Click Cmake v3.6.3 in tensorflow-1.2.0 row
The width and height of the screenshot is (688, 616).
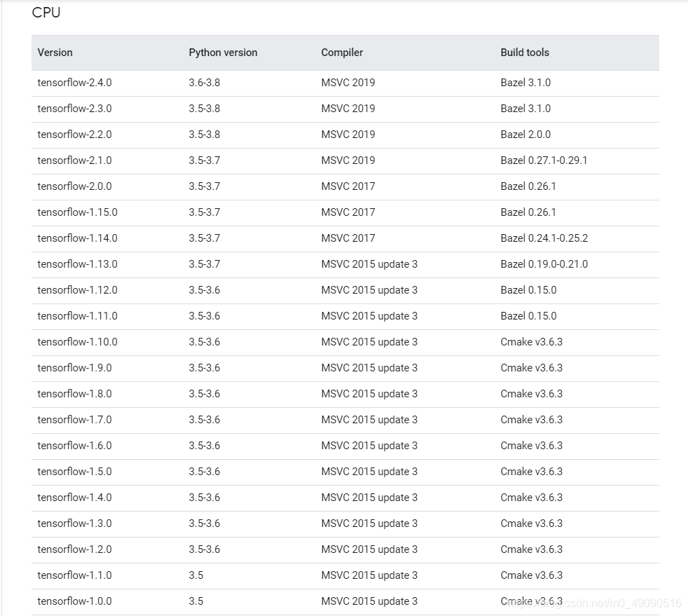coord(532,549)
